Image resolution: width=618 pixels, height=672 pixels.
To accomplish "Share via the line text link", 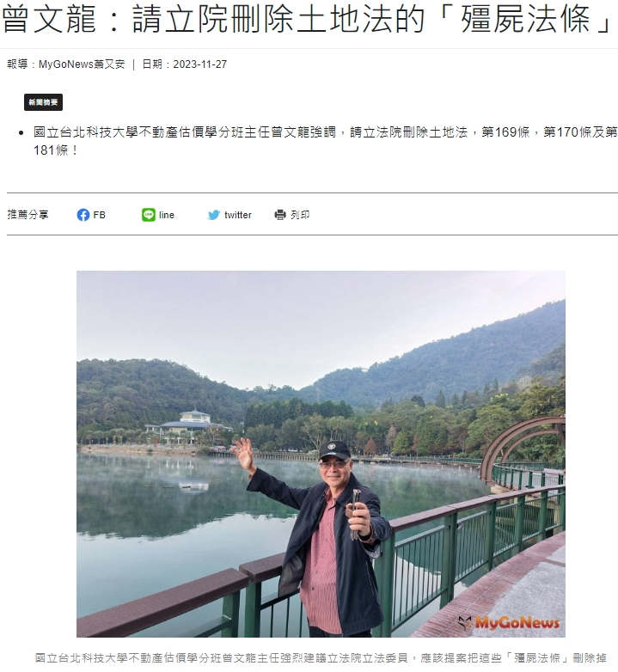I will click(167, 215).
